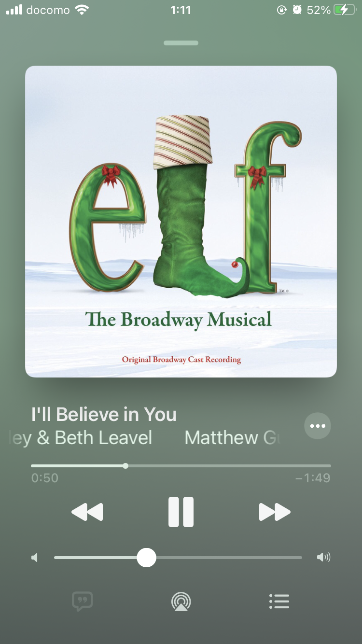362x644 pixels.
Task: Tap the low-volume speaker icon
Action: pos(34,558)
